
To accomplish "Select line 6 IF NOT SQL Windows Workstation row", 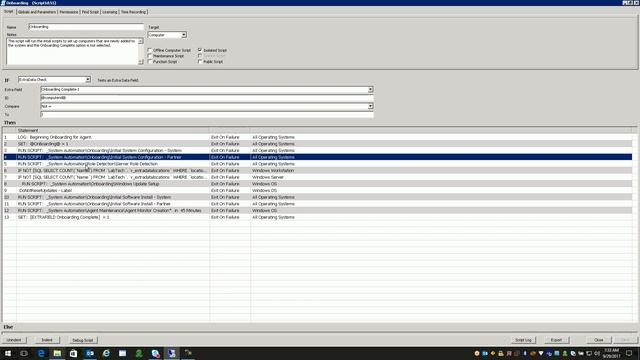I will click(317, 171).
